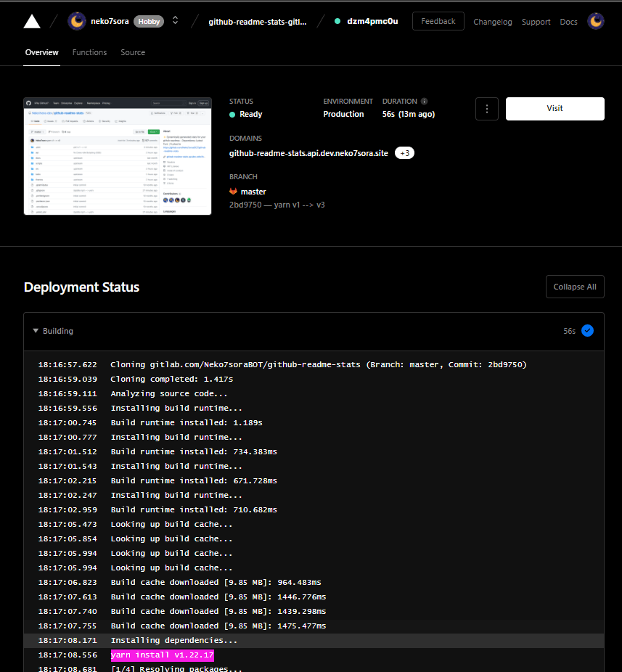This screenshot has width=622, height=672.
Task: Click the Production environment value
Action: [x=343, y=115]
